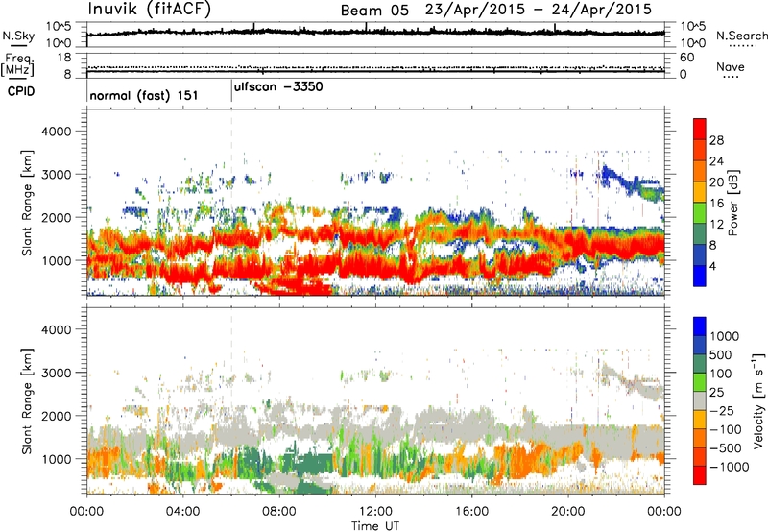Click the 'CPID' label
The image size is (768, 532).
click(21, 91)
